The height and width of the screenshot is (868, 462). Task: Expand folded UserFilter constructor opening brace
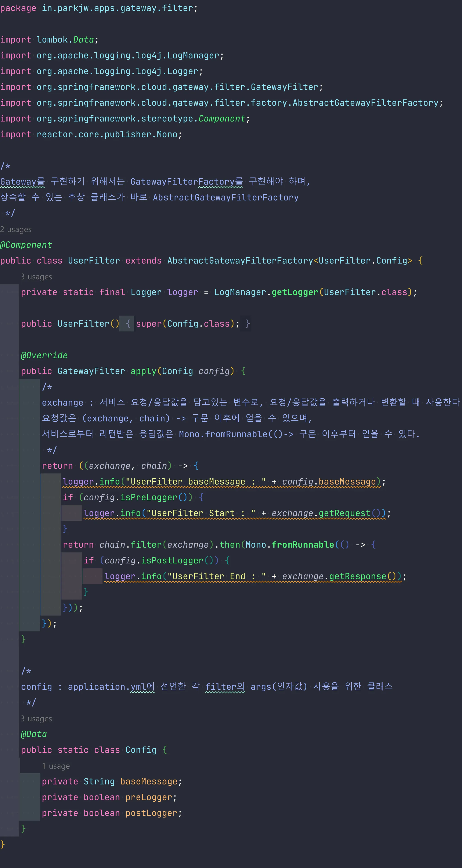pos(128,324)
